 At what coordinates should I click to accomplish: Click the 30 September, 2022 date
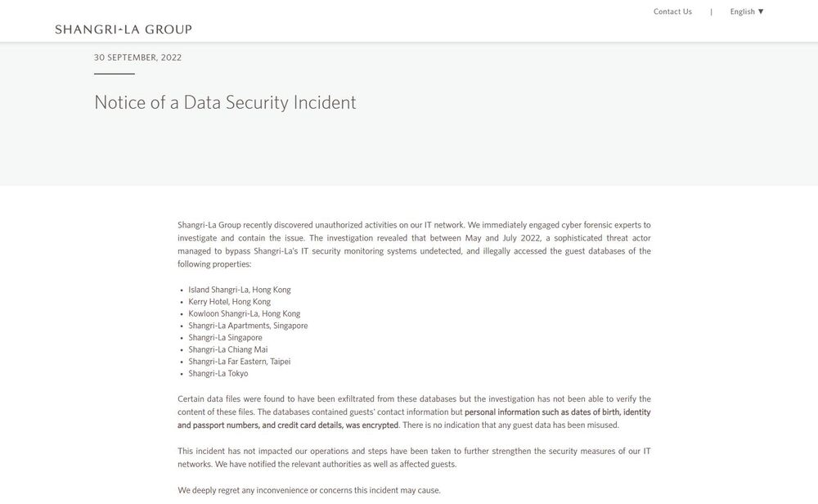pos(137,58)
